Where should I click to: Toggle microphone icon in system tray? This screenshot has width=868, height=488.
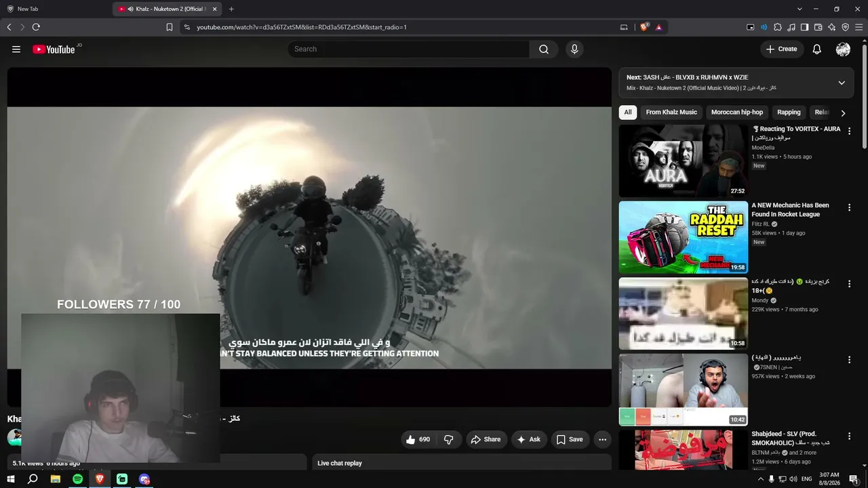pos(771,479)
